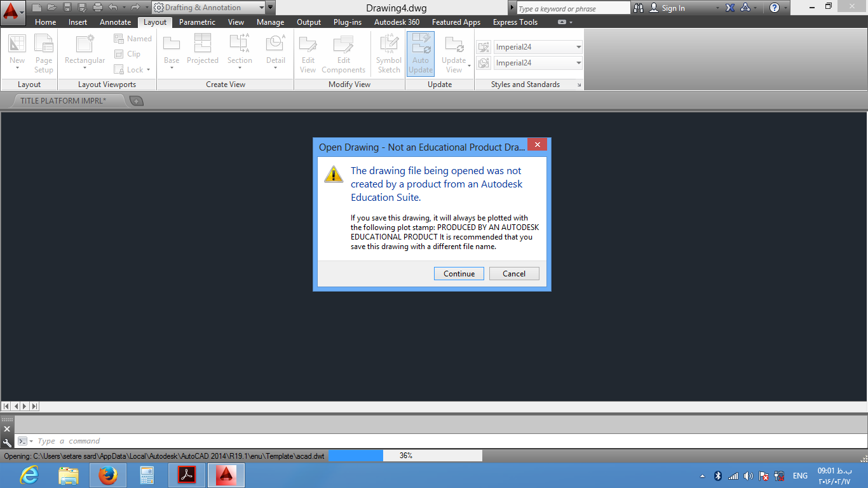Click the New file icon in quick access toolbar

pos(37,8)
